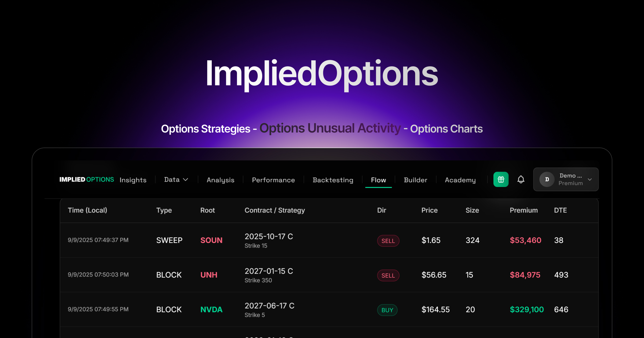The height and width of the screenshot is (338, 644).
Task: Click the SELL badge on the SOUN sweep
Action: [x=388, y=241]
